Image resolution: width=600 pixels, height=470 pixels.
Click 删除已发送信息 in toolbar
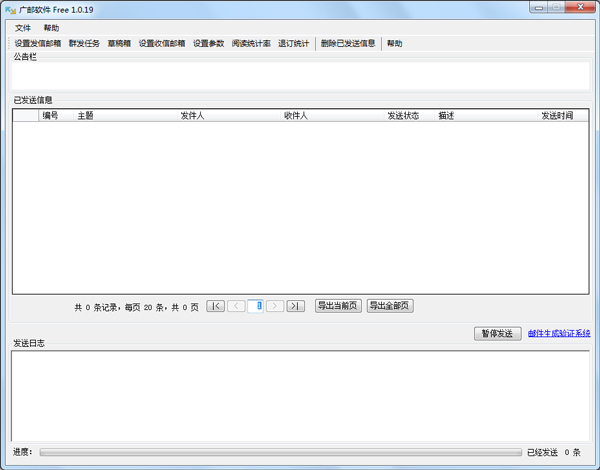tap(348, 43)
